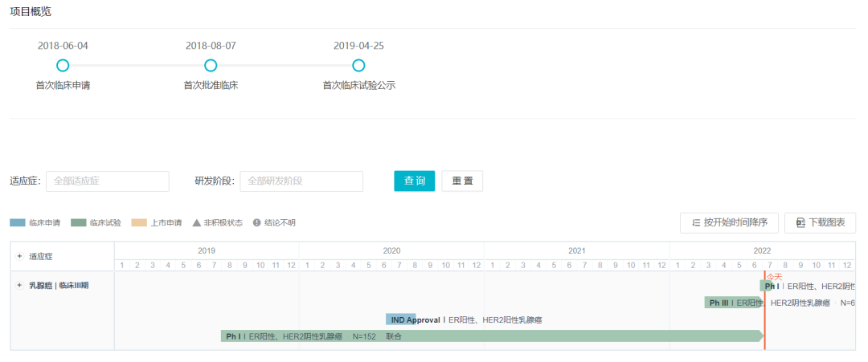Toggle the 临床申请 blue legend swatch
Screen dimensions: 868x362
18,222
